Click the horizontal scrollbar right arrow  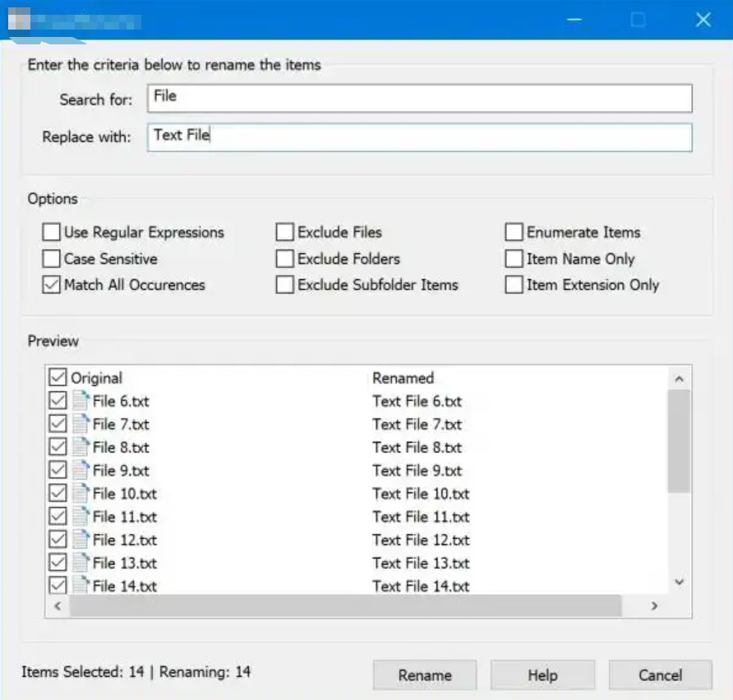[654, 606]
